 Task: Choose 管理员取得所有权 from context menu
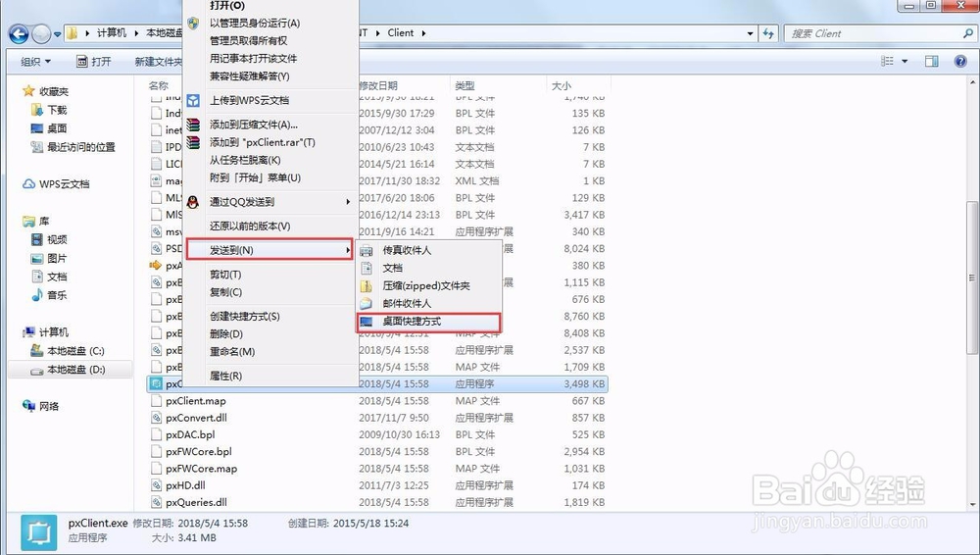(271, 40)
